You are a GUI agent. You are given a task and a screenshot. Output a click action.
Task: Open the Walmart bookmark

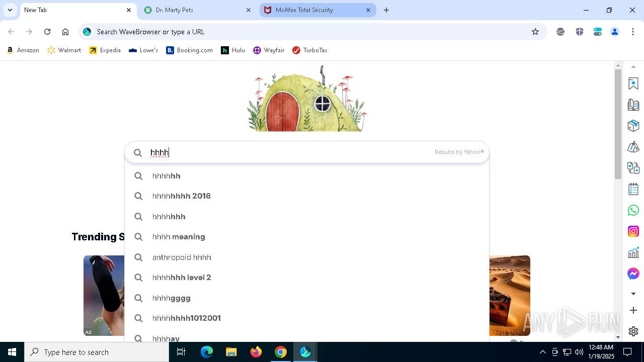(64, 50)
